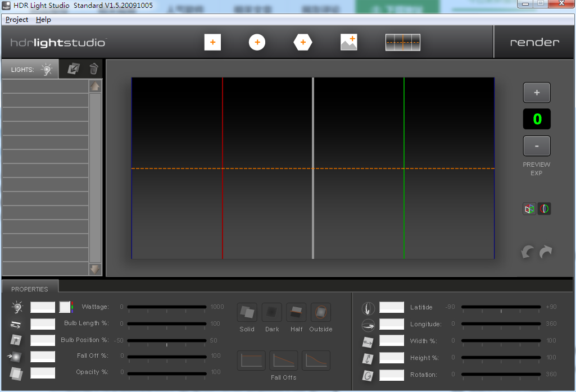Open the Project menu
Viewport: 576px width, 392px height.
click(17, 20)
